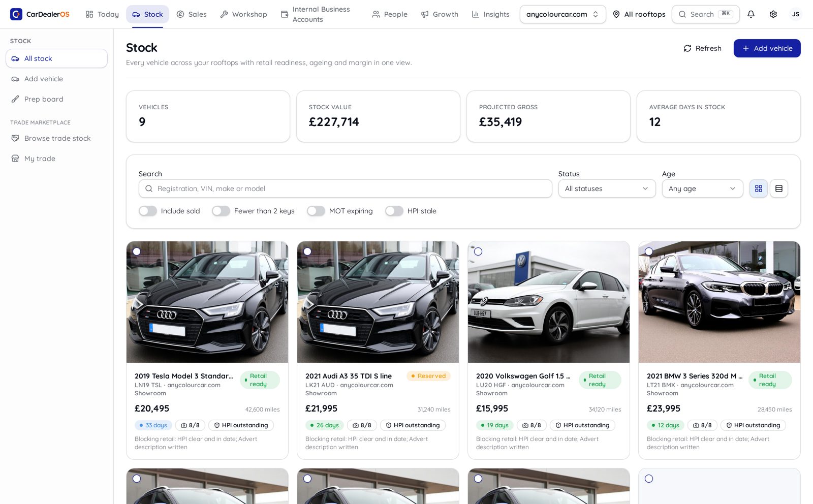Click the Audi A3 vehicle photo
The height and width of the screenshot is (504, 813).
(378, 302)
